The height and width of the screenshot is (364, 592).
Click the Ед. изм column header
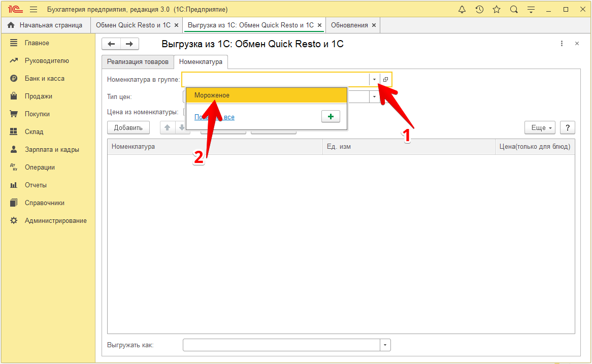[409, 147]
